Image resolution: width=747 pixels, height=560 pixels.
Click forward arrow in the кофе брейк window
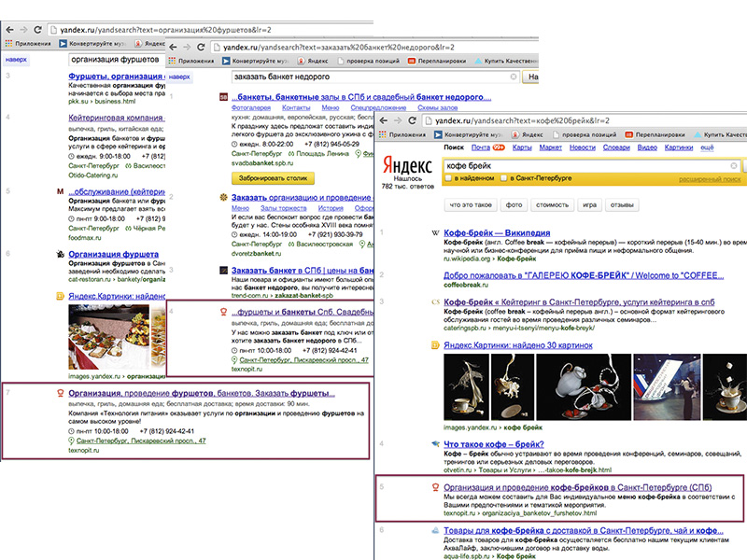(x=398, y=120)
